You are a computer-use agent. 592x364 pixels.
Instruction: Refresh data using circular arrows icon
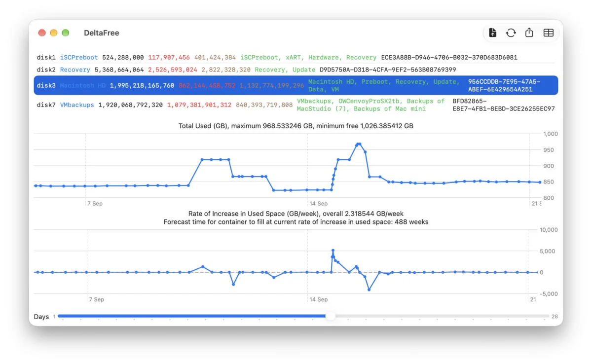(511, 33)
